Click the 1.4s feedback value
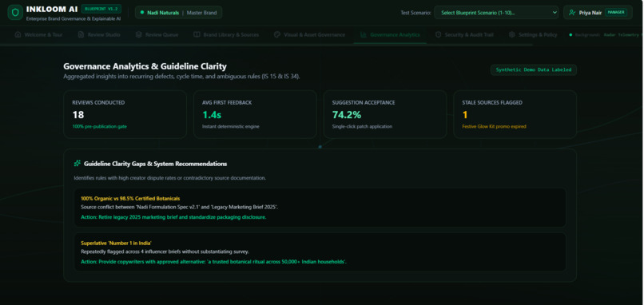The width and height of the screenshot is (644, 305). point(213,114)
